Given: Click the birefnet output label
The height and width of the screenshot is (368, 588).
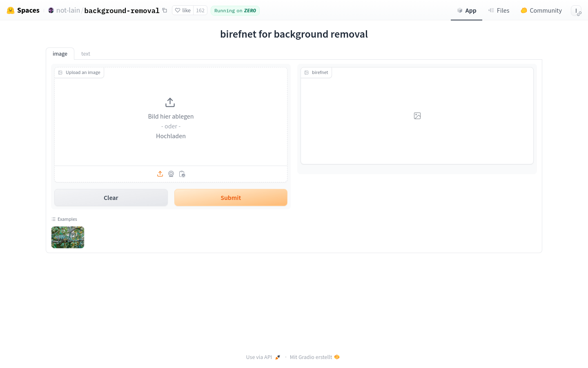Looking at the screenshot, I should [x=316, y=72].
